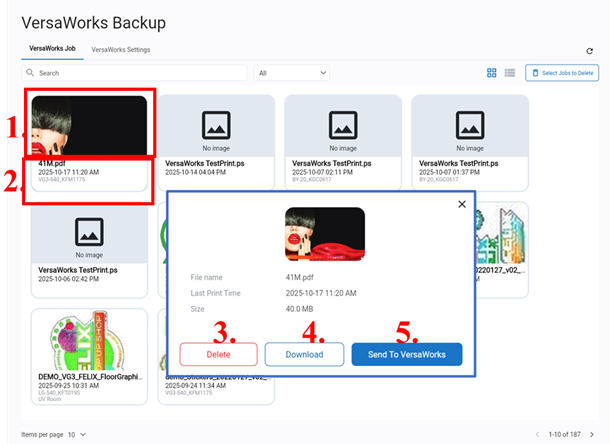Image resolution: width=610 pixels, height=444 pixels.
Task: Click the 'UV Room' label text
Action: pos(49,399)
